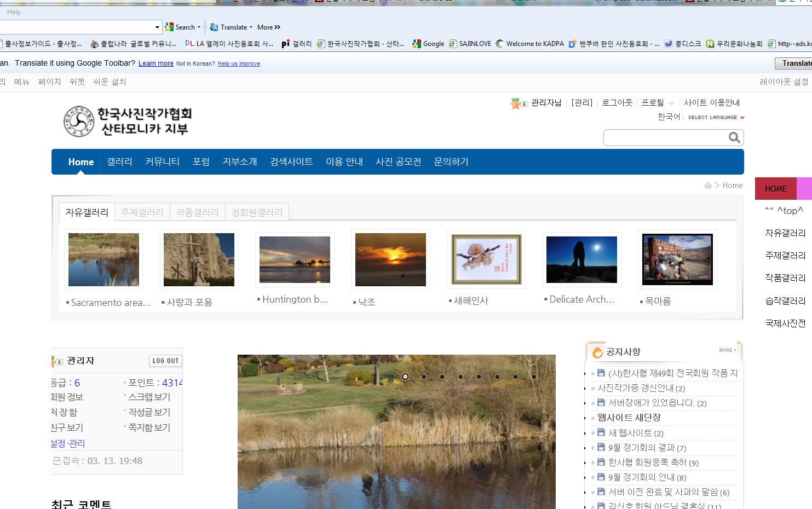The height and width of the screenshot is (509, 812).
Task: Open the 사진 공모전 navigation menu
Action: pyautogui.click(x=398, y=162)
